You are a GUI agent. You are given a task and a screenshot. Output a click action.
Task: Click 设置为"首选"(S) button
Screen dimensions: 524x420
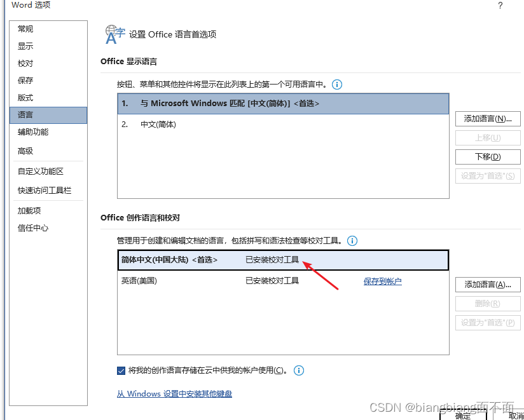click(488, 176)
